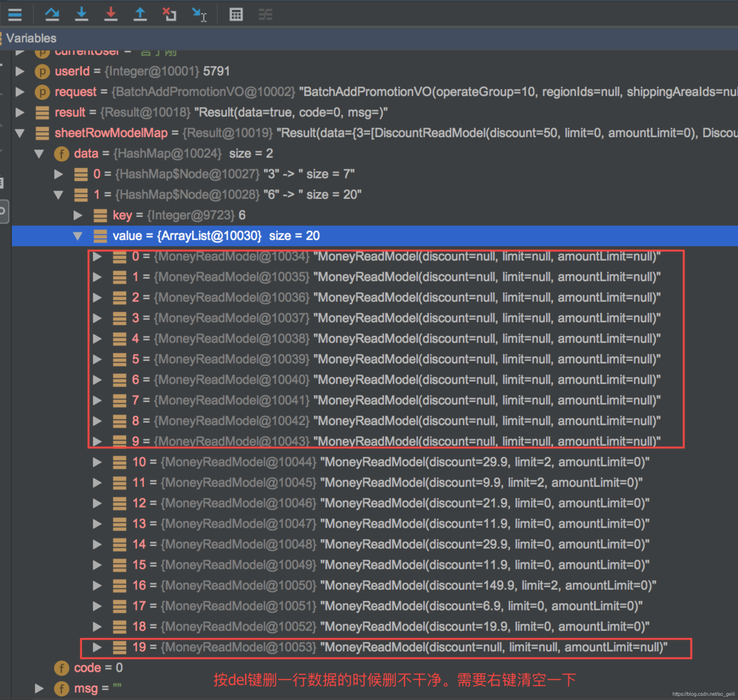Screen dimensions: 738x700
Task: Expand the request variable node
Action: point(20,91)
